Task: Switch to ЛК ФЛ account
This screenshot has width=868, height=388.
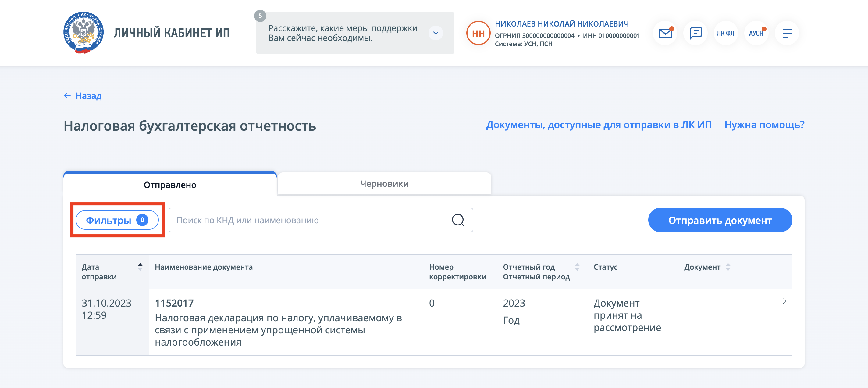Action: point(725,33)
